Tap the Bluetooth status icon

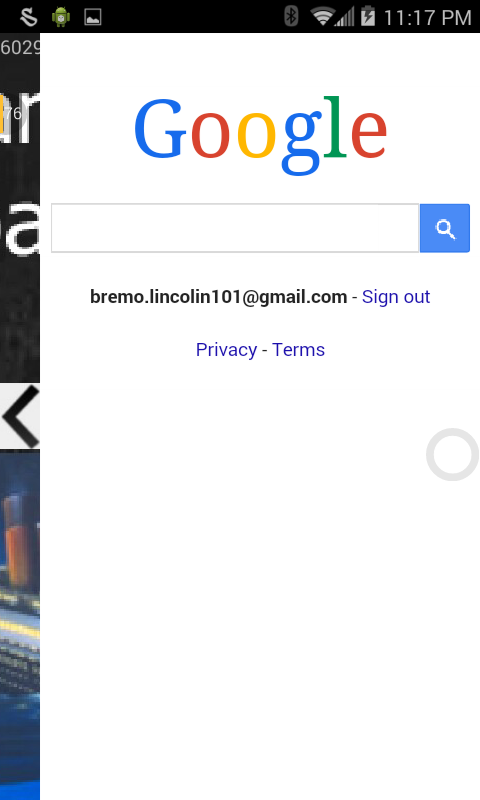[291, 16]
